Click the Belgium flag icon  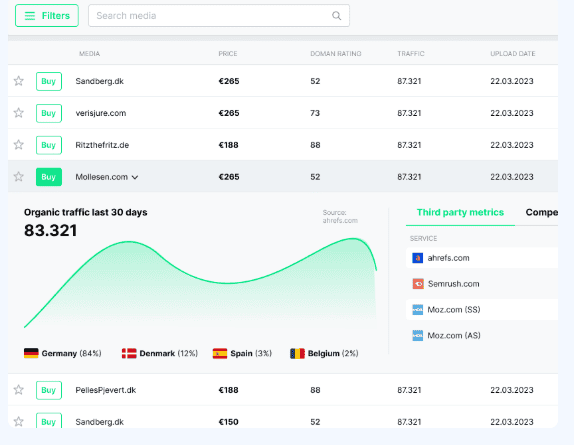pos(297,354)
